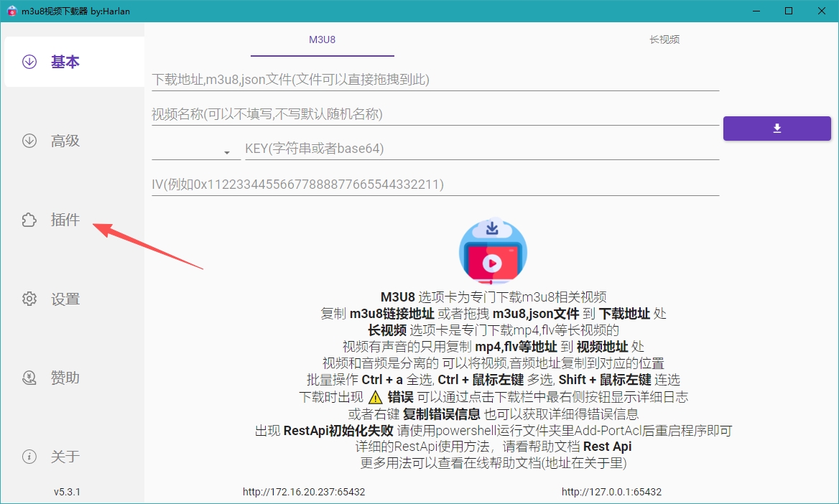Open the 基本 sidebar section
The width and height of the screenshot is (839, 504).
click(74, 62)
